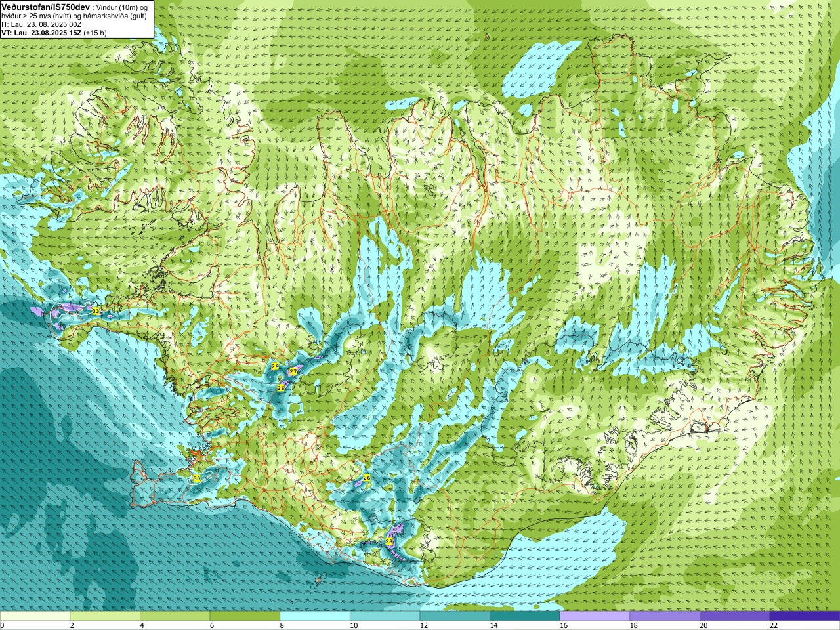Click the 10–12 m/s turquoise legend swatch
Viewport: 840px width, 630px height.
point(385,616)
